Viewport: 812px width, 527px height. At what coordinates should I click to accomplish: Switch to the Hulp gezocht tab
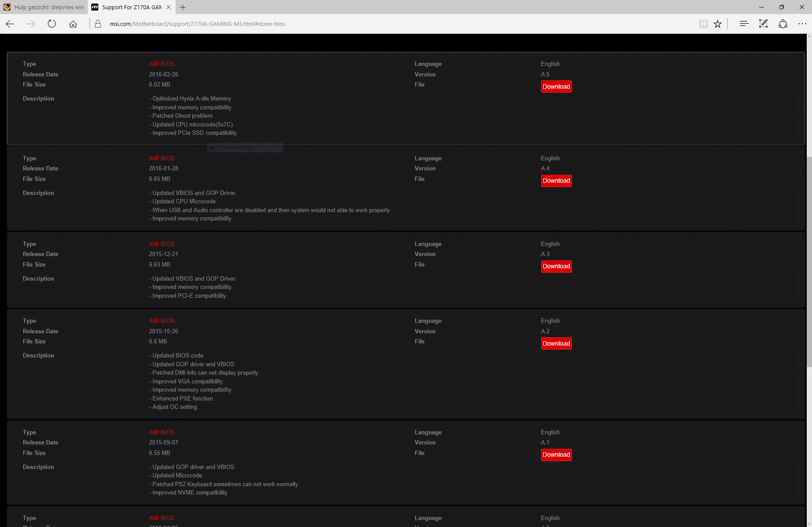tap(44, 7)
